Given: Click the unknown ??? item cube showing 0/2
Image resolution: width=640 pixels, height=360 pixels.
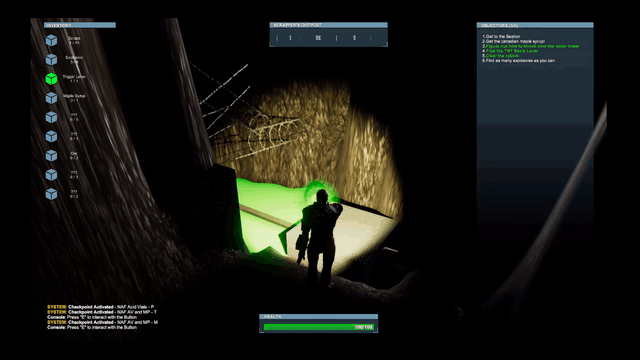Looking at the screenshot, I should pyautogui.click(x=51, y=194).
